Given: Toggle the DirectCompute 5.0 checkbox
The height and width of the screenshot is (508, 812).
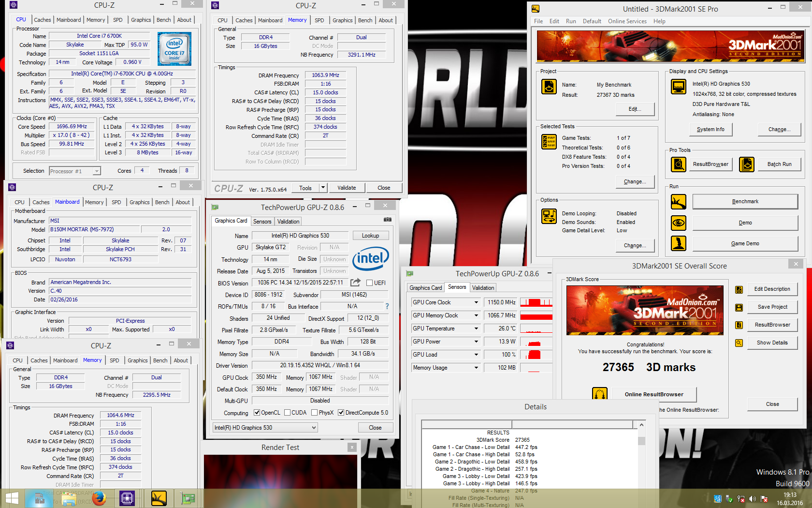Looking at the screenshot, I should pos(341,413).
